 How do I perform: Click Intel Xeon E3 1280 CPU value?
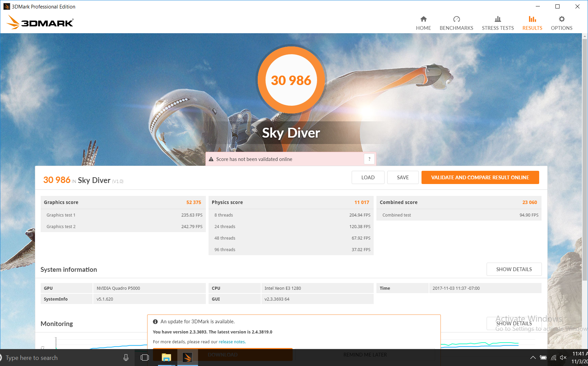tap(283, 288)
